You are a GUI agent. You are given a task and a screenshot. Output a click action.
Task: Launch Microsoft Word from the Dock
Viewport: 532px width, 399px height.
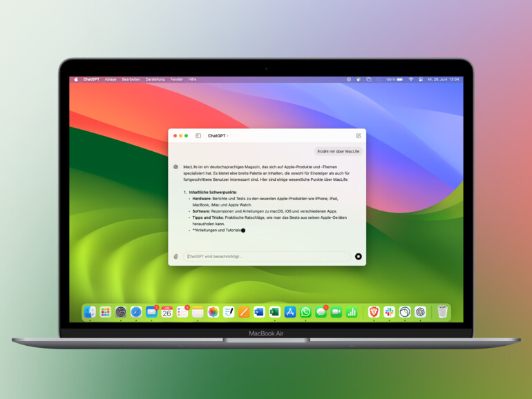coord(259,312)
